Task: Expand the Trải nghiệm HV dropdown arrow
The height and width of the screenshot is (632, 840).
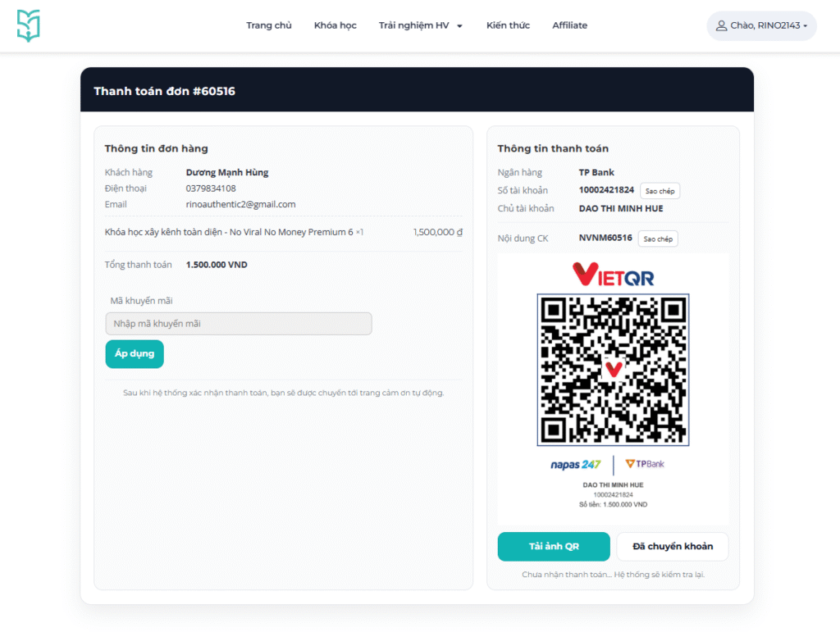Action: pos(459,26)
